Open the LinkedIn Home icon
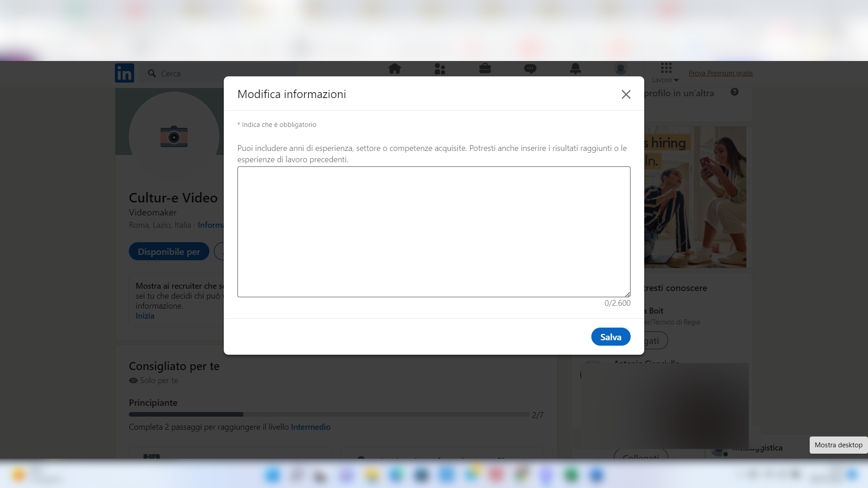Image resolution: width=868 pixels, height=488 pixels. point(395,69)
